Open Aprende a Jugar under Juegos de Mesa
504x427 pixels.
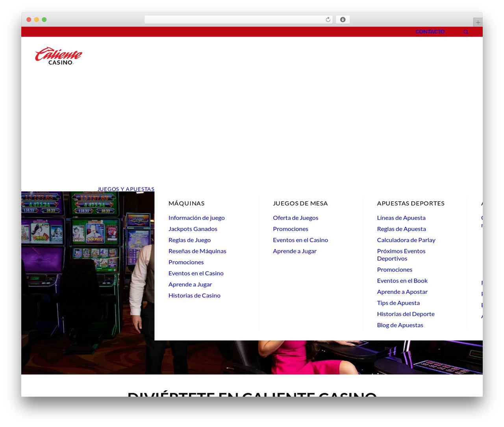295,251
